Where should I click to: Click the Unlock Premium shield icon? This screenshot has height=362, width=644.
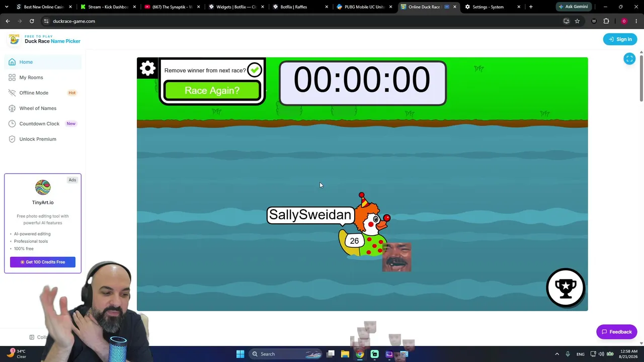(12, 139)
